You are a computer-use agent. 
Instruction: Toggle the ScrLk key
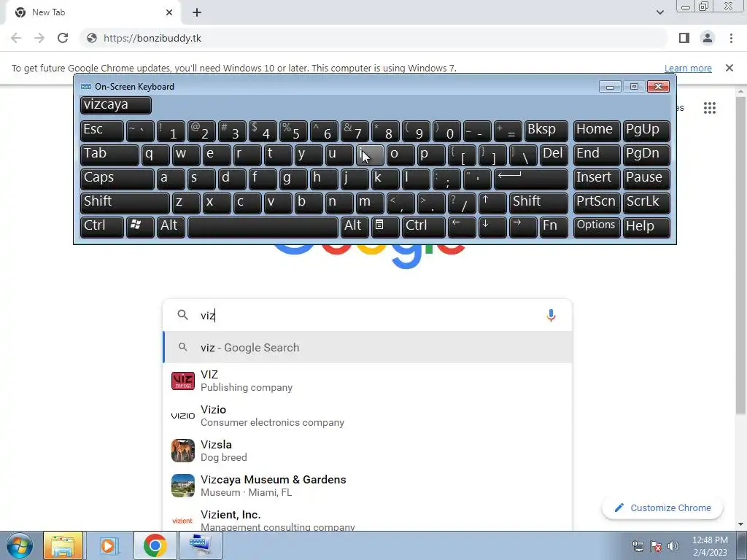pyautogui.click(x=646, y=203)
